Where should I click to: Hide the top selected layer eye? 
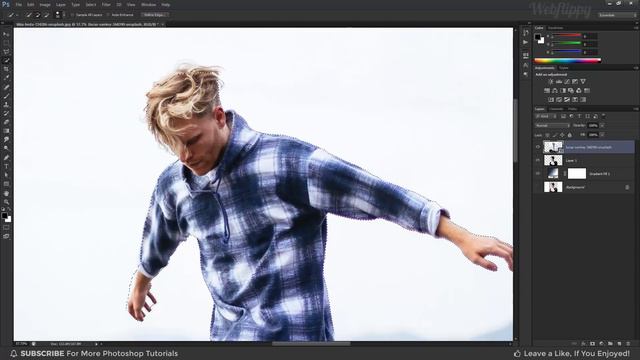tap(538, 147)
